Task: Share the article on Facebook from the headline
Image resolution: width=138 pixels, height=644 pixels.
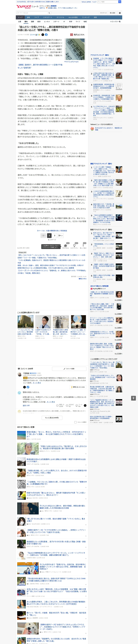Action: 46,35
